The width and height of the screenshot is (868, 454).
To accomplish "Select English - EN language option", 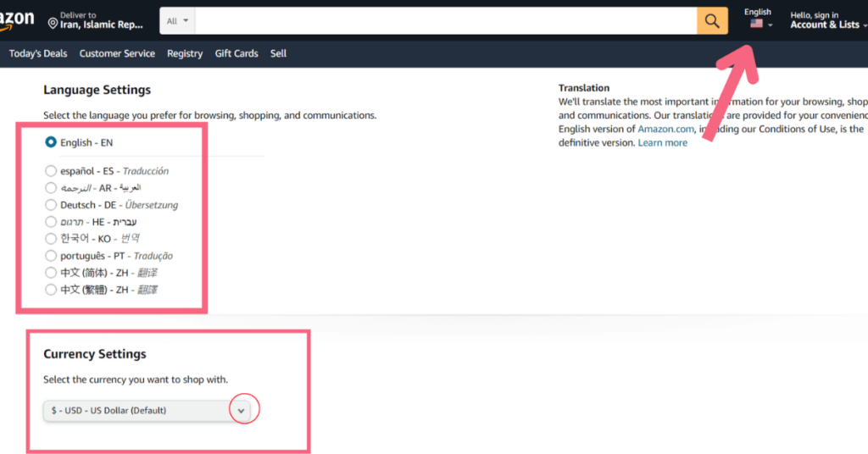I will click(x=50, y=142).
